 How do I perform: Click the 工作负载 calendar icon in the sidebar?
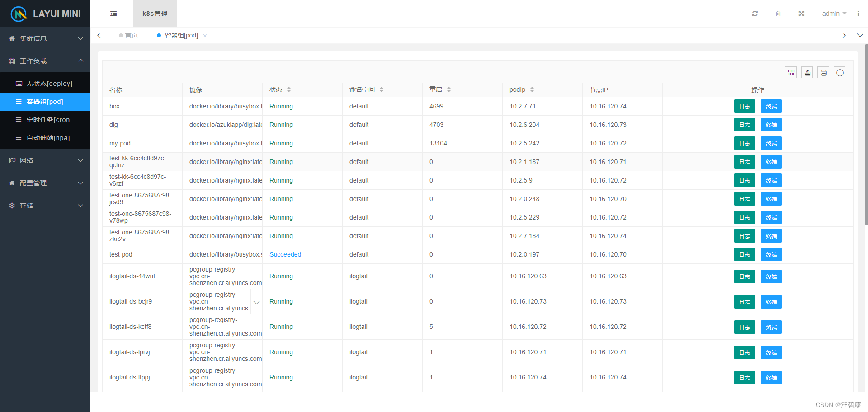coord(12,61)
